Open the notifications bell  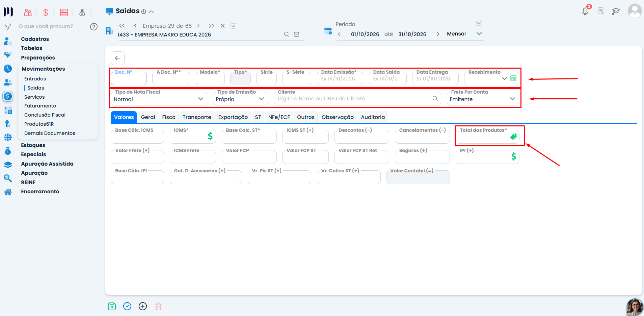coord(585,11)
